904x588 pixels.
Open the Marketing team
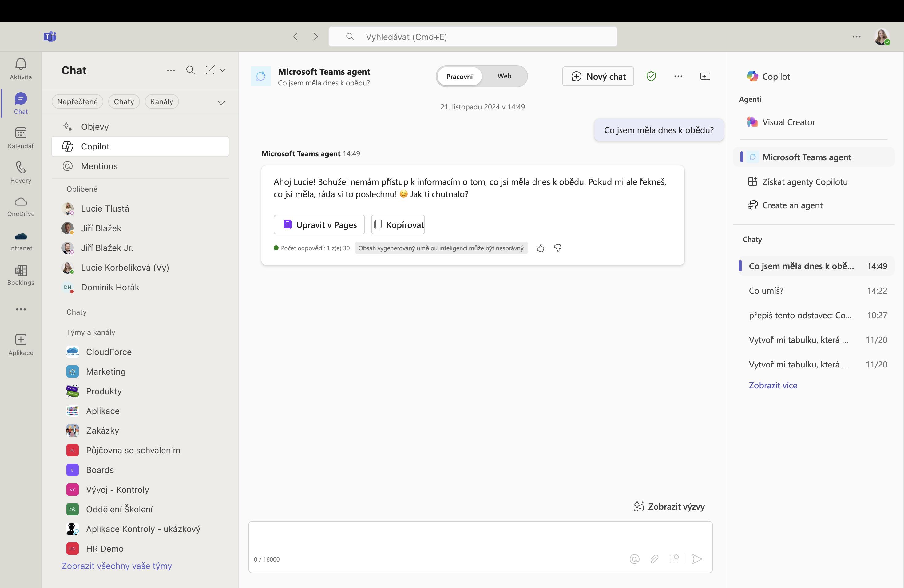[x=140, y=371]
